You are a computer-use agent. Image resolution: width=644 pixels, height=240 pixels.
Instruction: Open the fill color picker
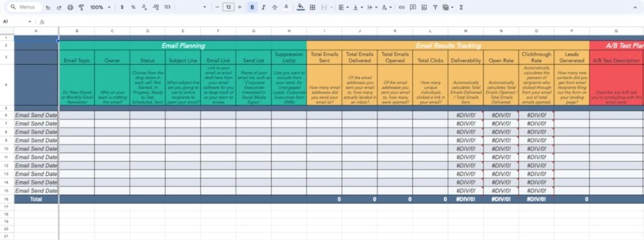(x=301, y=8)
